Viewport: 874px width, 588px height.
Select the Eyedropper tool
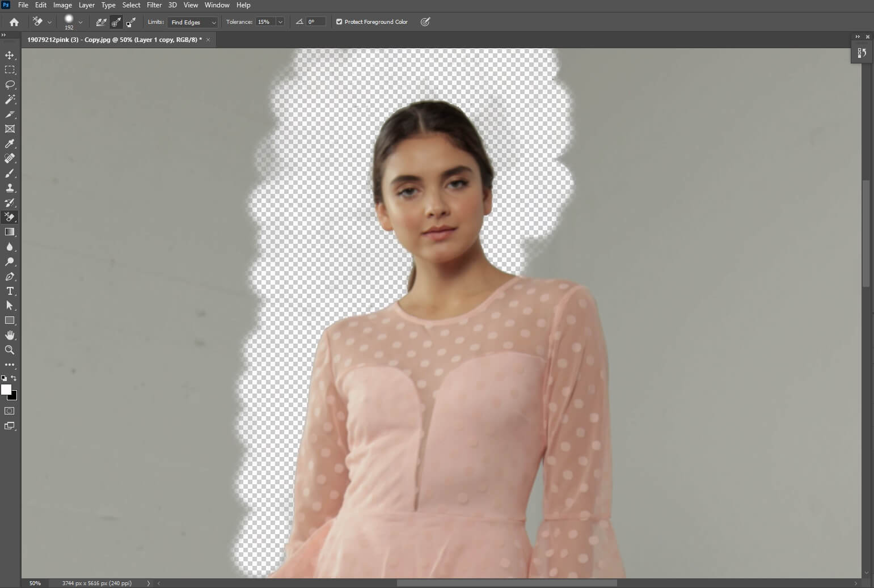[x=10, y=143]
